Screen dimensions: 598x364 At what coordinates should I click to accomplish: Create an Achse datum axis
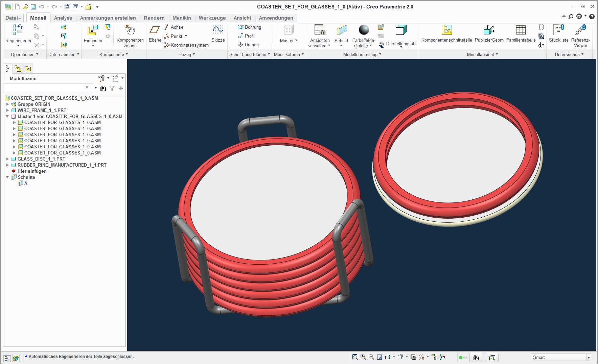point(174,27)
